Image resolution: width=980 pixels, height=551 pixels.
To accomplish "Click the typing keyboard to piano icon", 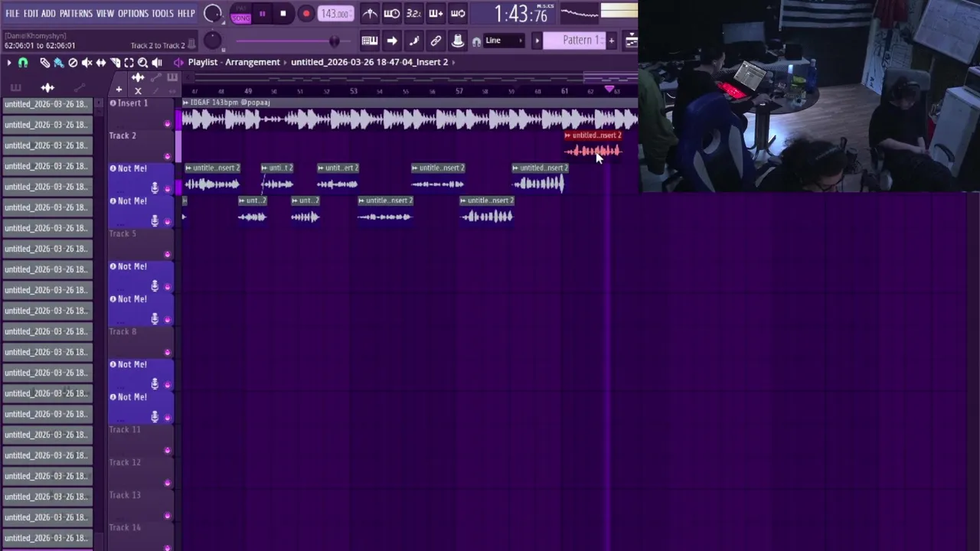I will pos(370,41).
